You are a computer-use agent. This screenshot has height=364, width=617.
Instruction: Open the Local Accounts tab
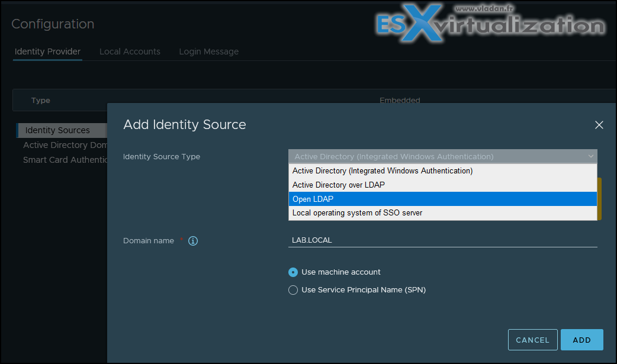coord(130,51)
